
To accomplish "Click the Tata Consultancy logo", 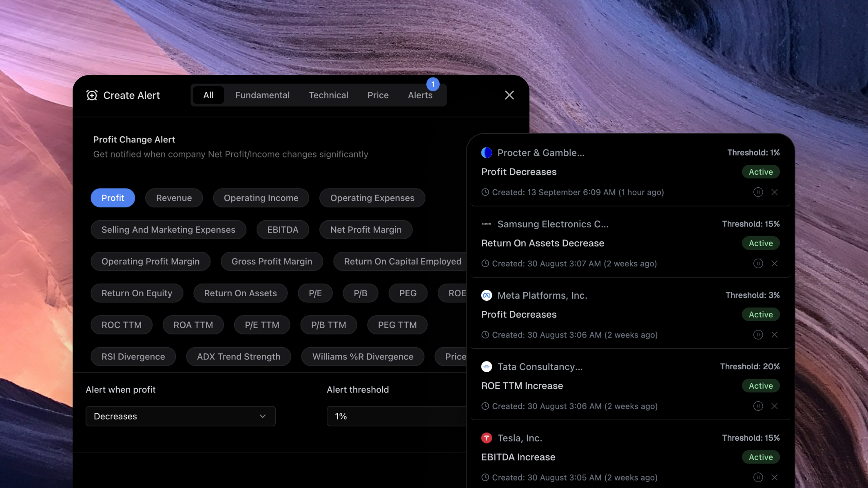I will pyautogui.click(x=487, y=366).
